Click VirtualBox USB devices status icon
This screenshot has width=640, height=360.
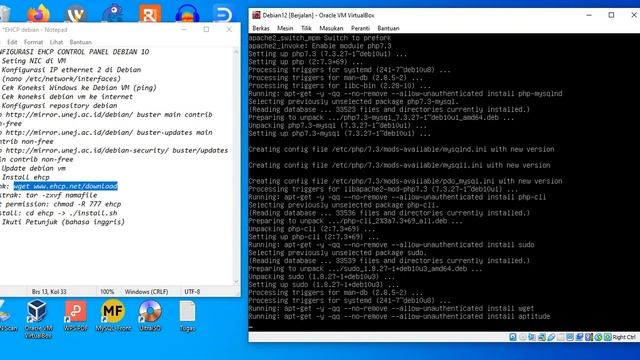pyautogui.click(x=551, y=337)
